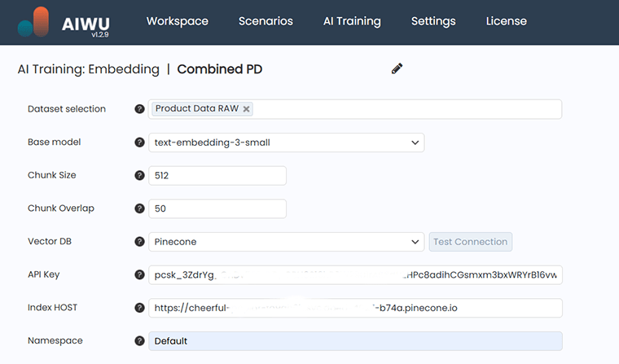Open help icon for Vector DB
The image size is (619, 364).
139,242
